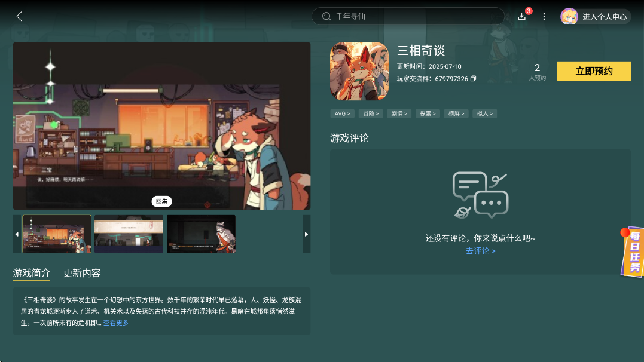The image size is (644, 362).
Task: Open the 图集 gallery button
Action: (162, 201)
